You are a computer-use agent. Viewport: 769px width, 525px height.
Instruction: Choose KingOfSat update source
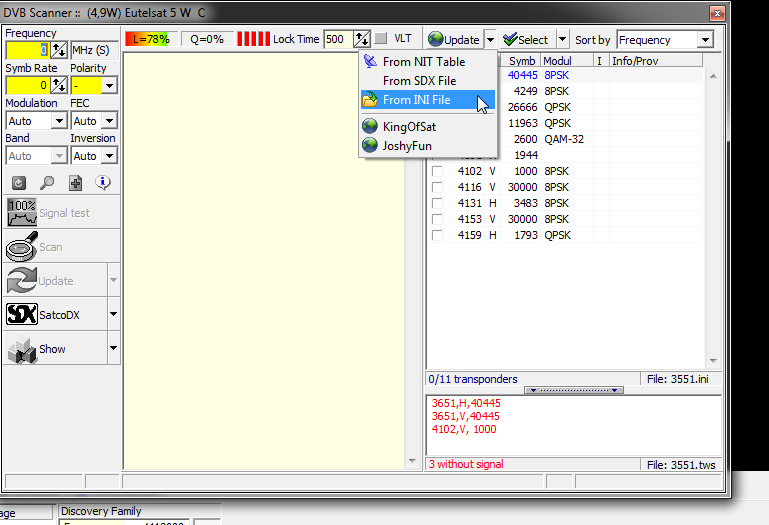(427, 127)
